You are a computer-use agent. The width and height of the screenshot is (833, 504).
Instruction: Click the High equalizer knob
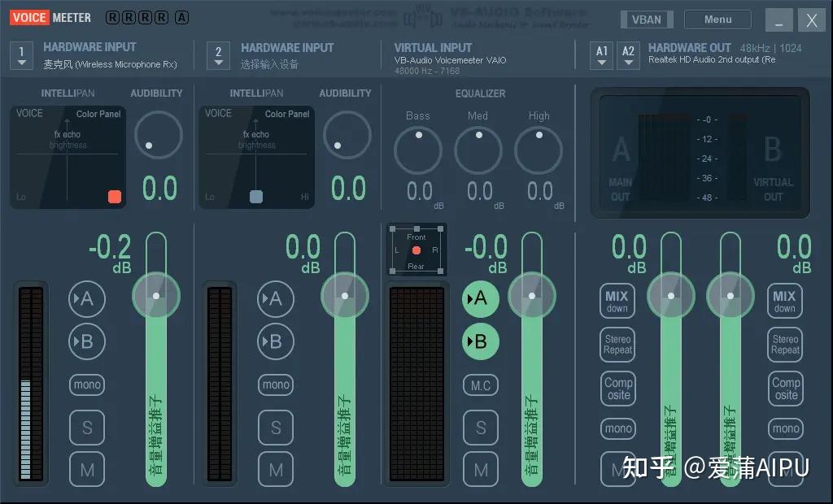pyautogui.click(x=539, y=150)
